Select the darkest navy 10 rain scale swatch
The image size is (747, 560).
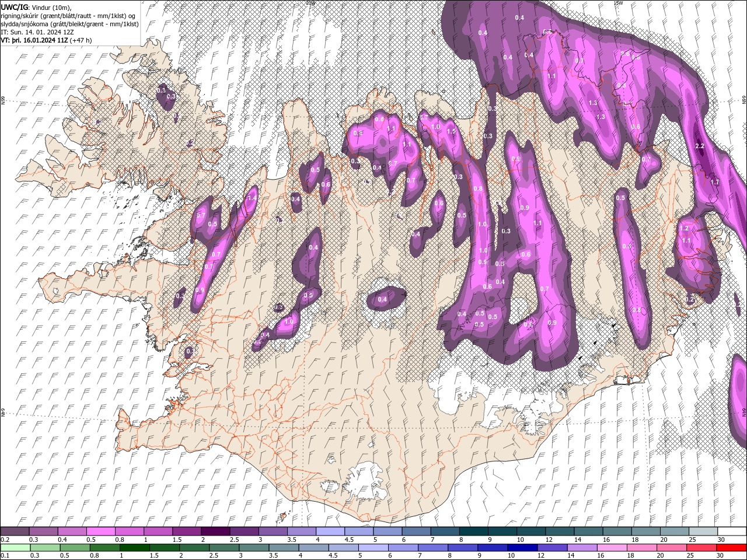point(522,548)
